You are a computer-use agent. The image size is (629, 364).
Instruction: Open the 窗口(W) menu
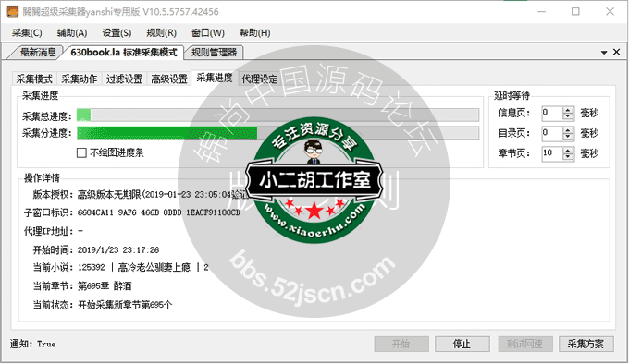[x=208, y=33]
